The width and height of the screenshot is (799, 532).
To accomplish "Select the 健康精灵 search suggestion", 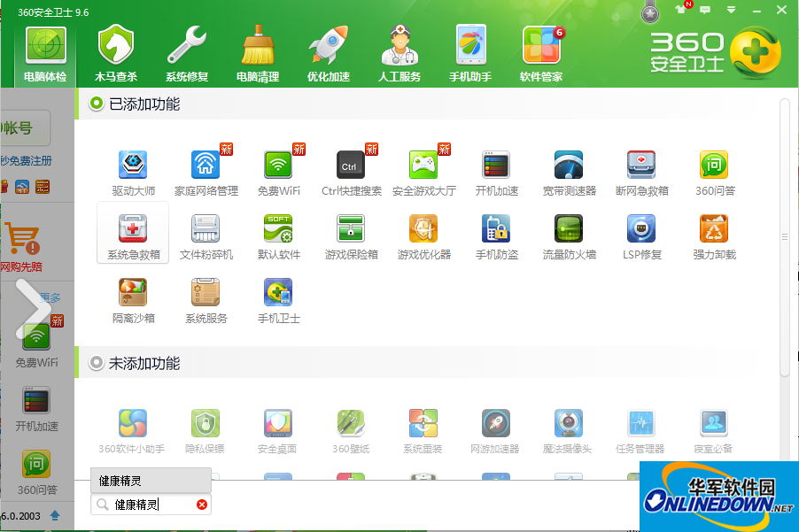I will pos(151,481).
